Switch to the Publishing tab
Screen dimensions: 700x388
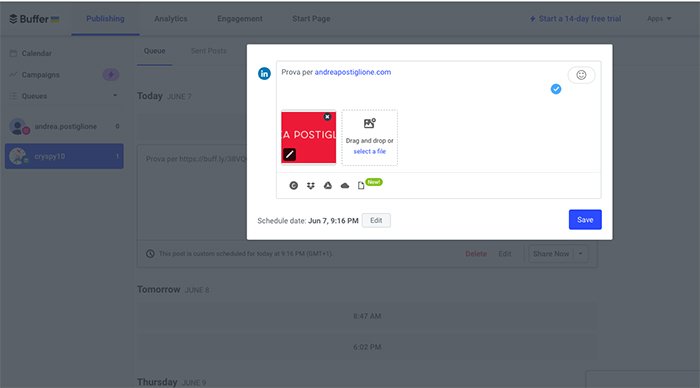[105, 19]
